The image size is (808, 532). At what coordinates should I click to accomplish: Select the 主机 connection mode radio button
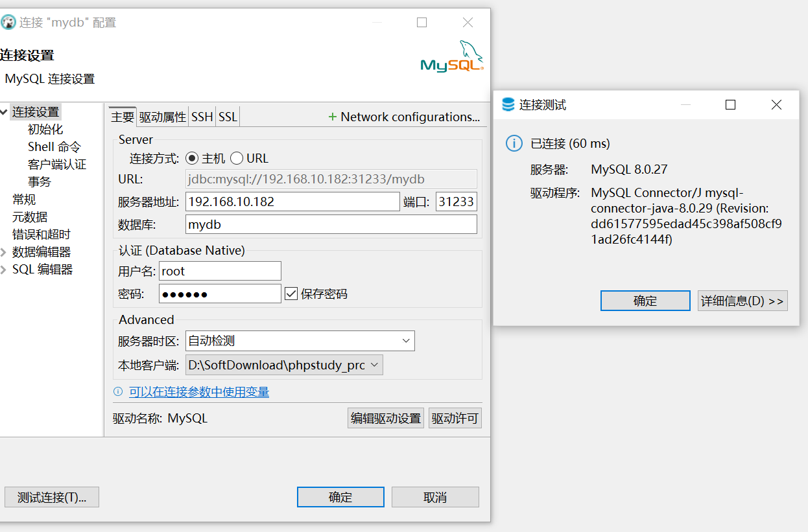point(192,158)
